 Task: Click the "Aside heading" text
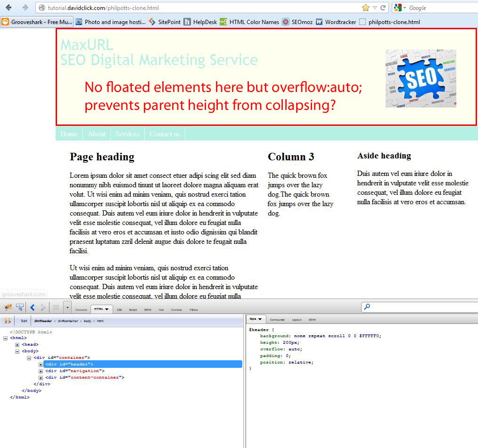(384, 156)
